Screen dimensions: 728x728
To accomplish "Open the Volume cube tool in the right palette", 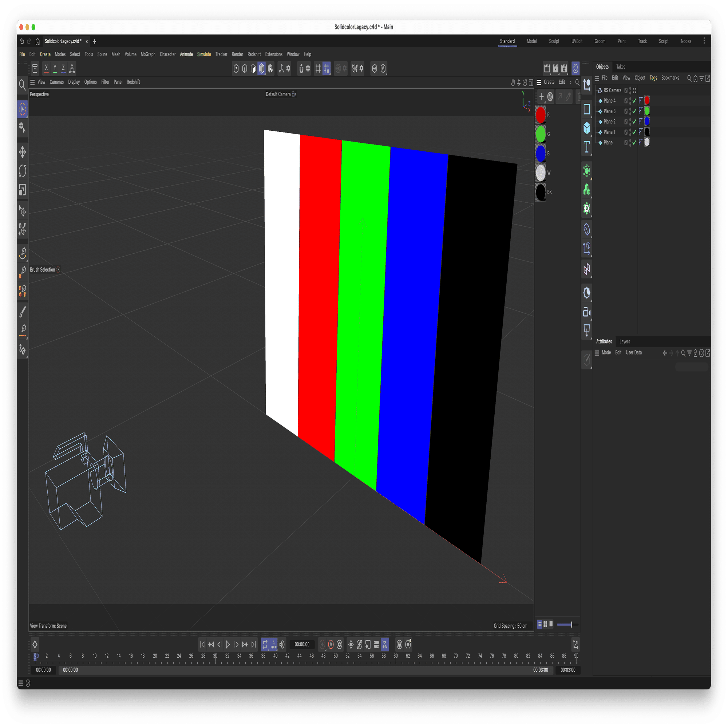I will 587,128.
